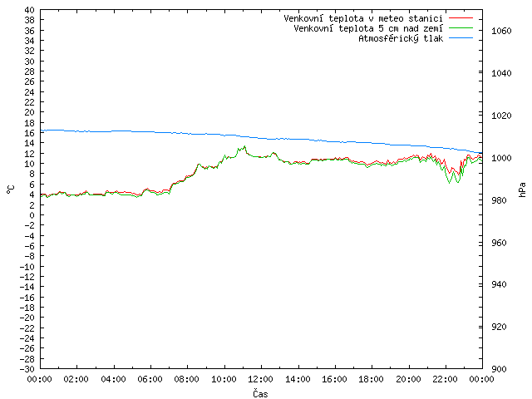Click the 960 label on pressure axis
This screenshot has width=532, height=399.
pyautogui.click(x=499, y=243)
